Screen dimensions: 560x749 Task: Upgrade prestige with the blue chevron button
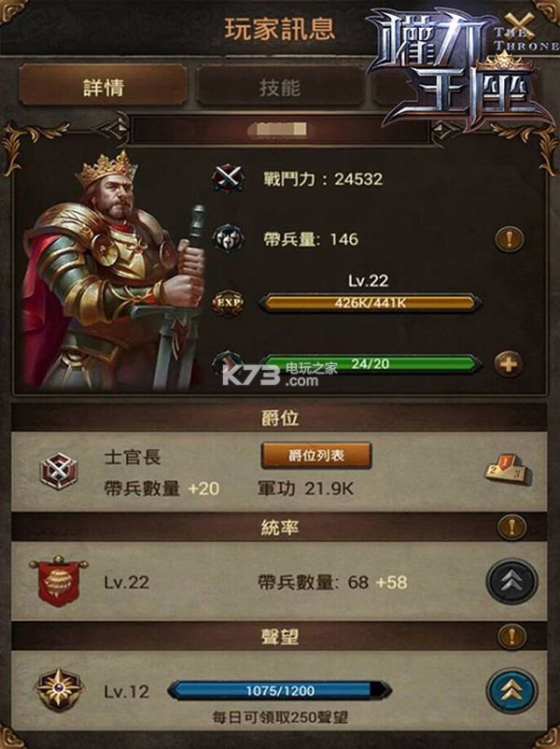coord(511,690)
